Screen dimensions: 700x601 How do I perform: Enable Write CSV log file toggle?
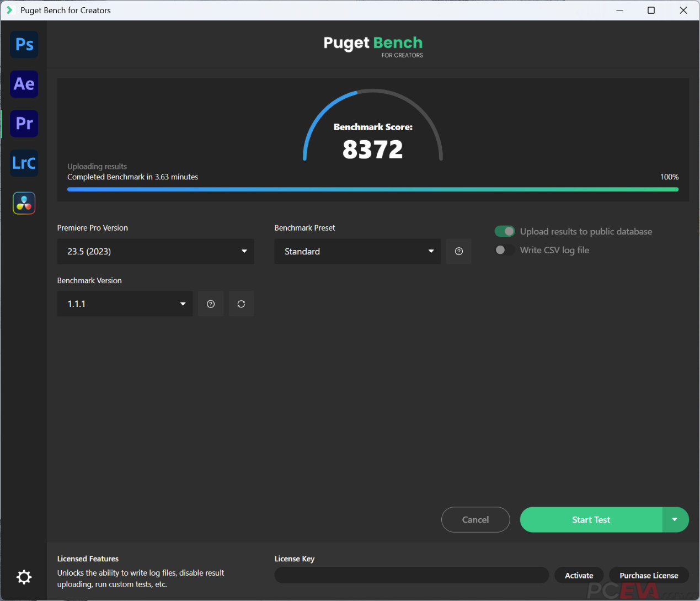[504, 250]
